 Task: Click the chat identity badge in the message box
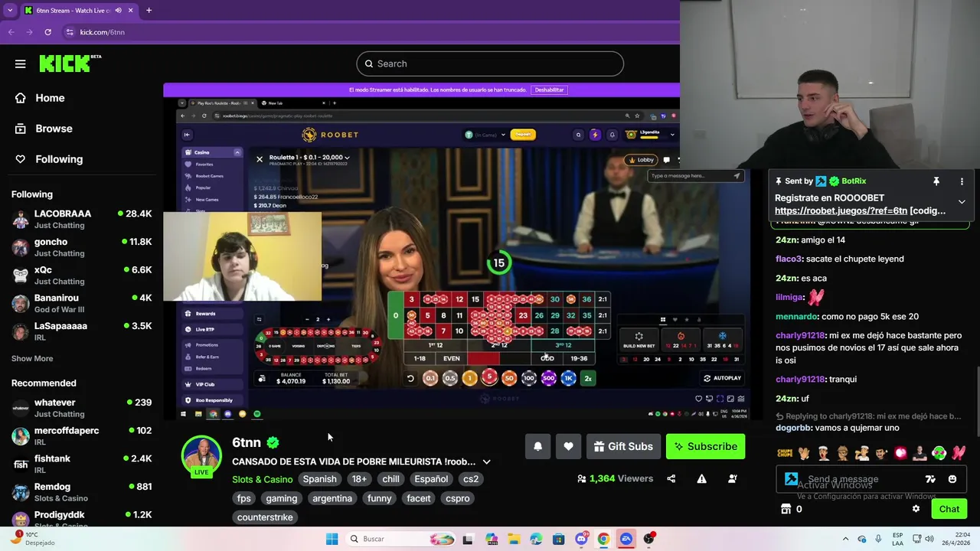(792, 479)
